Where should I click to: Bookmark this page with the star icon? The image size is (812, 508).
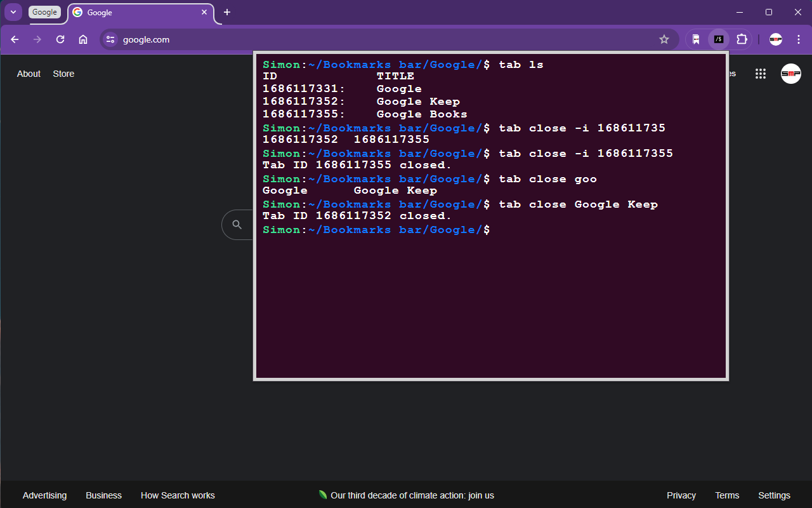(x=664, y=39)
